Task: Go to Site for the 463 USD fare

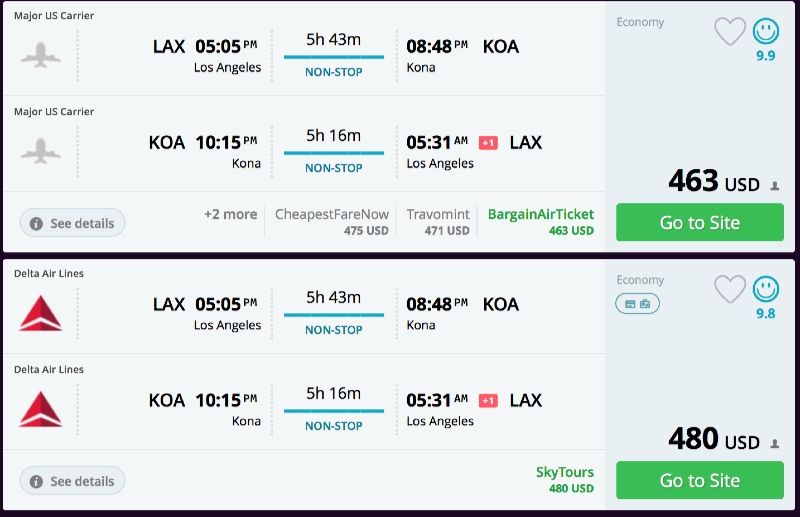Action: click(x=699, y=222)
